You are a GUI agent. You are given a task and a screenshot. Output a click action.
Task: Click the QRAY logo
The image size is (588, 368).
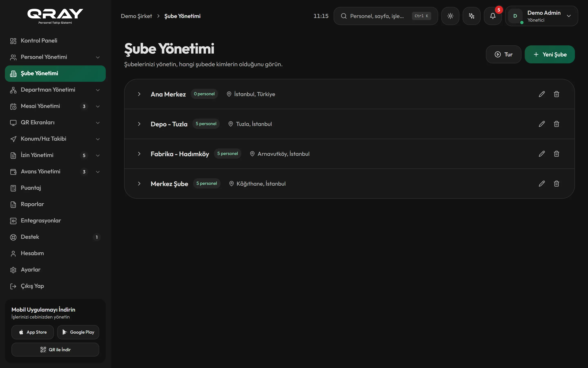pyautogui.click(x=55, y=16)
